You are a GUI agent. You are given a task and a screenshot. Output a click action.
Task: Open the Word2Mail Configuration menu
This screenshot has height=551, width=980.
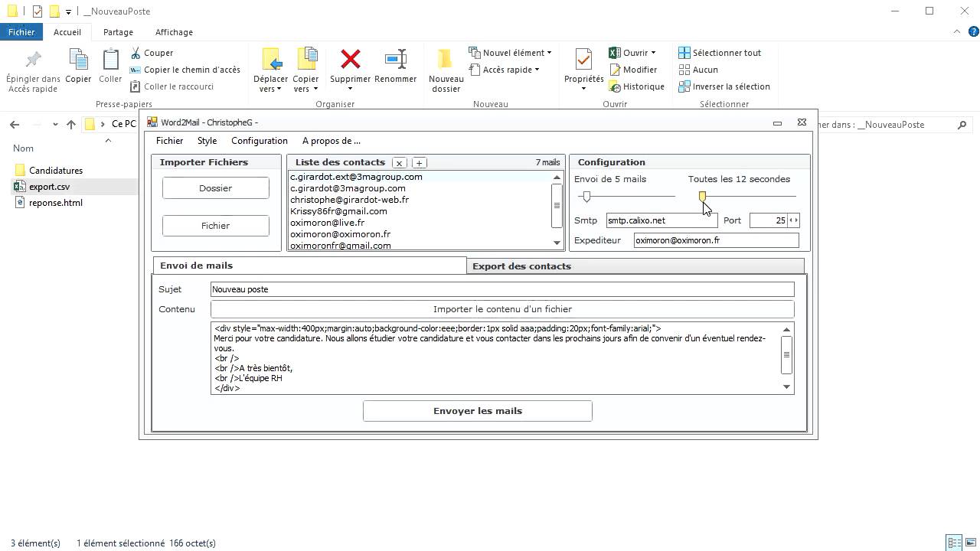(x=260, y=141)
